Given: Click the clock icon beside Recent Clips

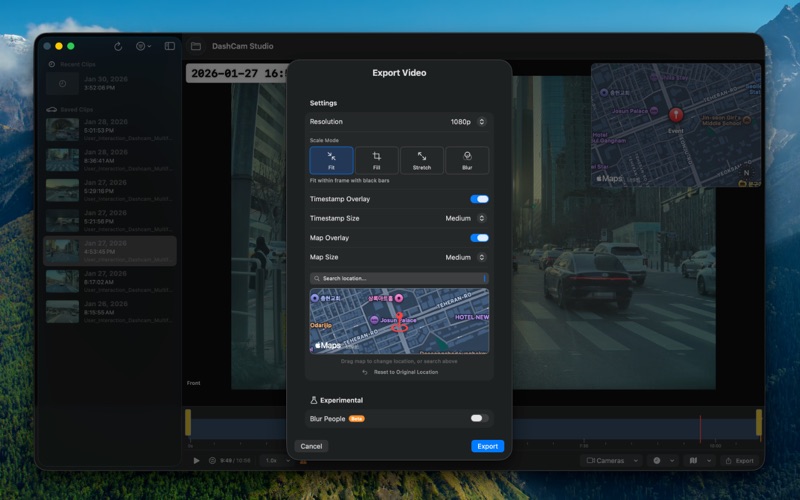Looking at the screenshot, I should coord(52,64).
